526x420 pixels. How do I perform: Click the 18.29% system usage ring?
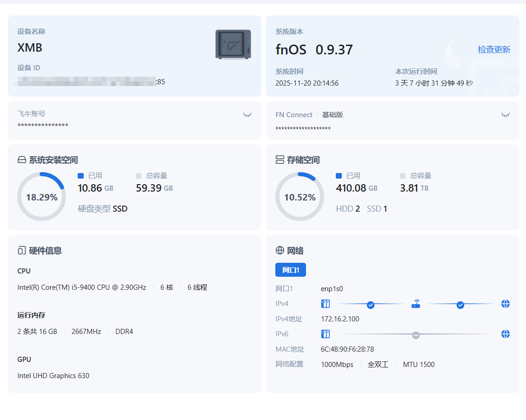pos(42,197)
